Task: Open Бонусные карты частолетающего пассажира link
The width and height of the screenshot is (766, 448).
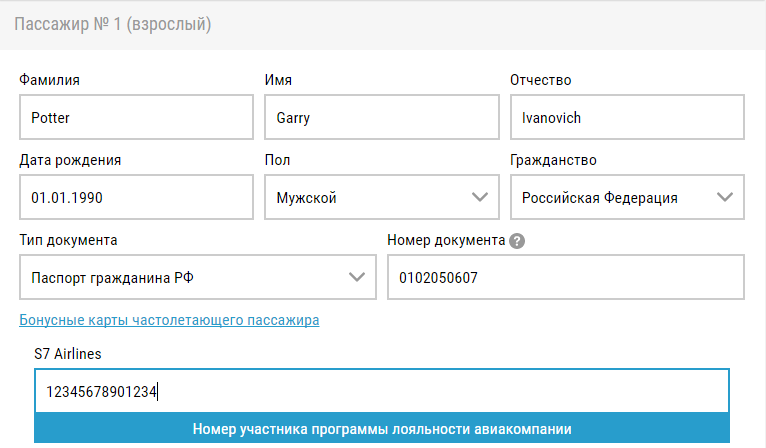Action: coord(169,320)
